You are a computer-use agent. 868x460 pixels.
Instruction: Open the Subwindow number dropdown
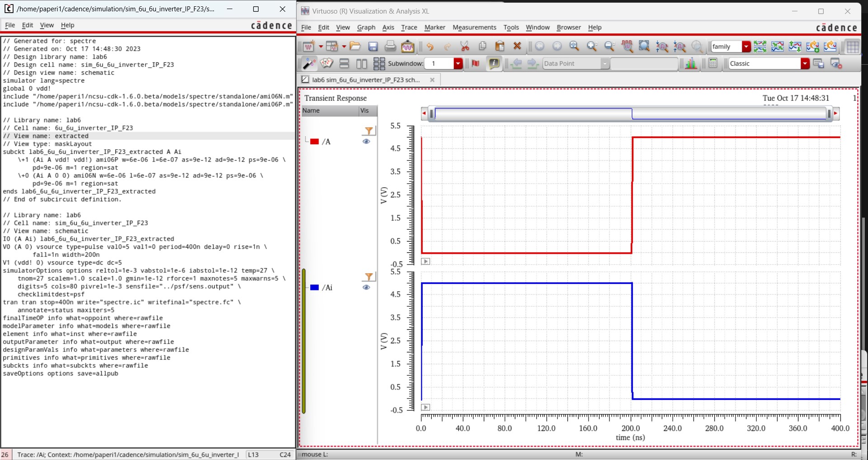[x=458, y=64]
